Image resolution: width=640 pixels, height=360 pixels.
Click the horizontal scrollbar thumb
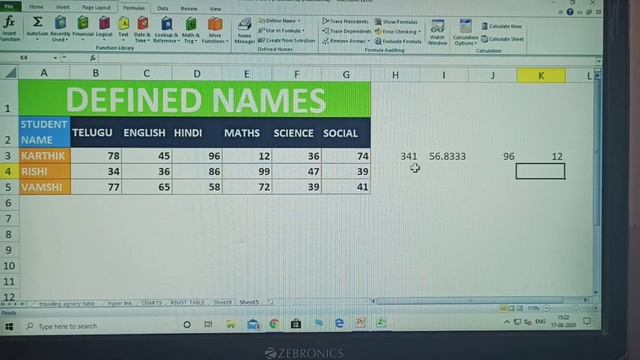[469, 300]
